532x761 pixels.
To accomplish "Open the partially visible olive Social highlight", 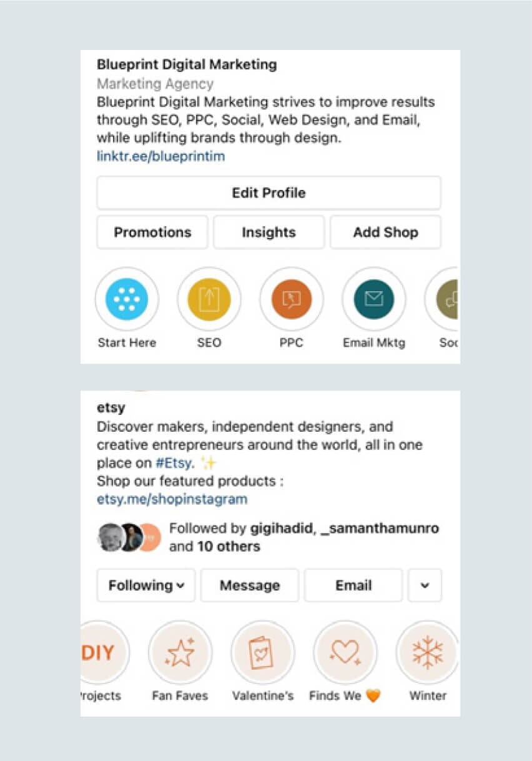I will click(443, 299).
